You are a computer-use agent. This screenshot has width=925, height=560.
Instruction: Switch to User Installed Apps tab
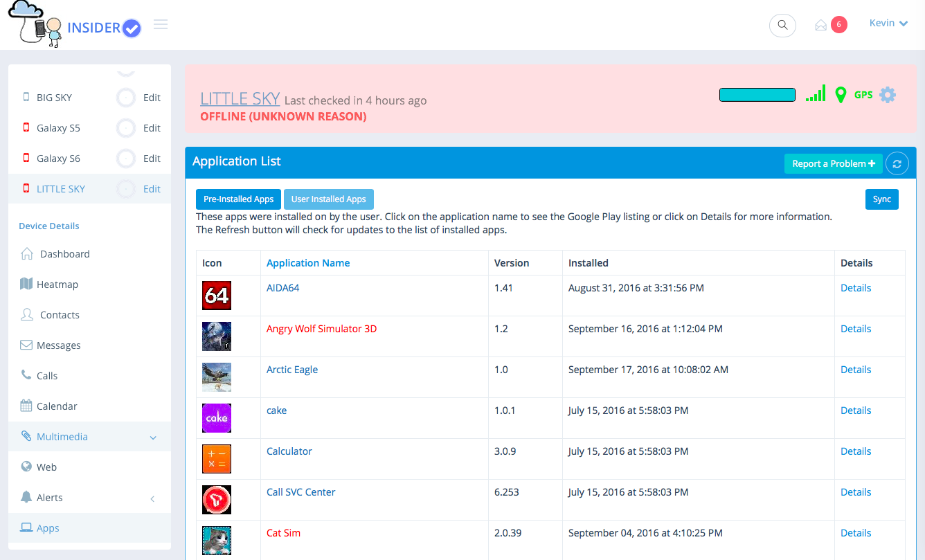[329, 199]
